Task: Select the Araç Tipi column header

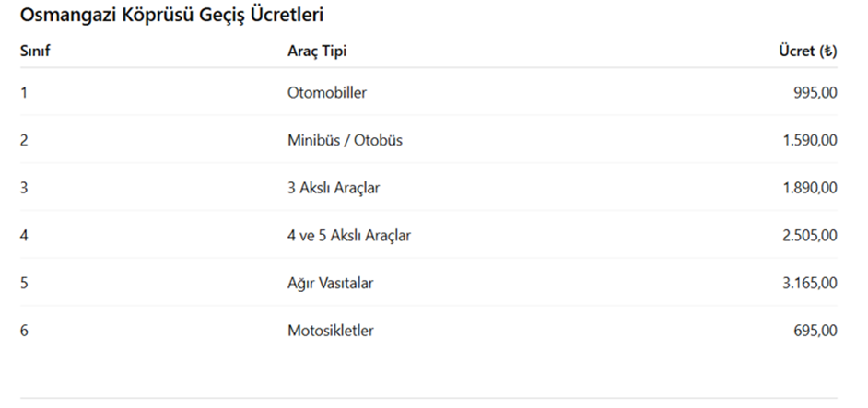Action: coord(317,52)
